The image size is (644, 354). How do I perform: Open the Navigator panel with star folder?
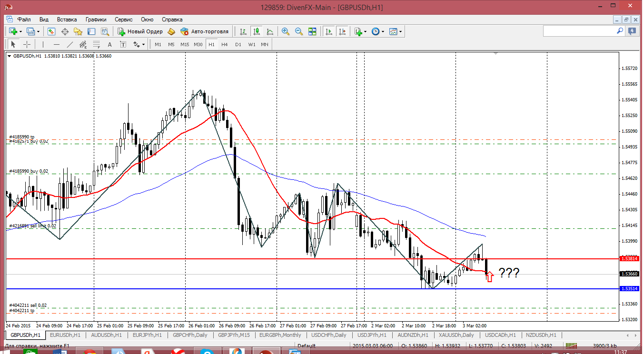pyautogui.click(x=78, y=31)
